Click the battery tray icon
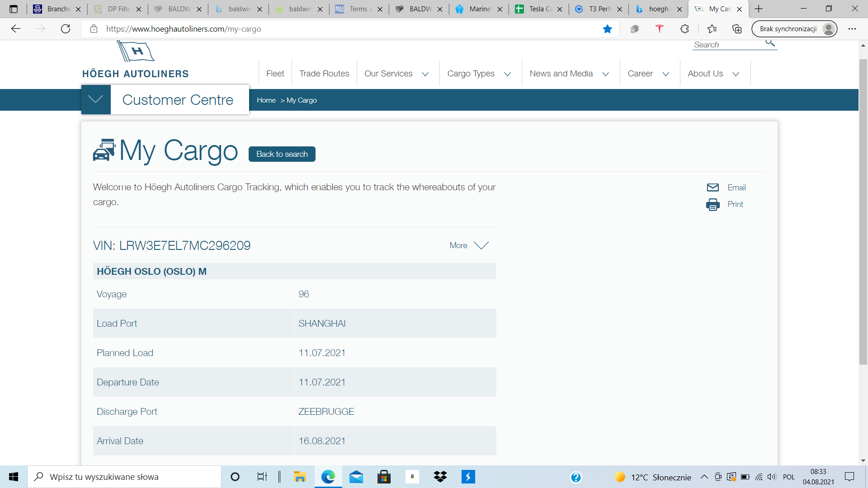 (745, 477)
